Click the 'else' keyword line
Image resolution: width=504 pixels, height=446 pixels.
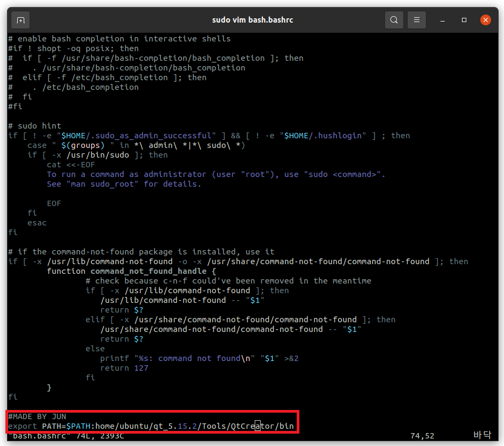[x=95, y=349]
